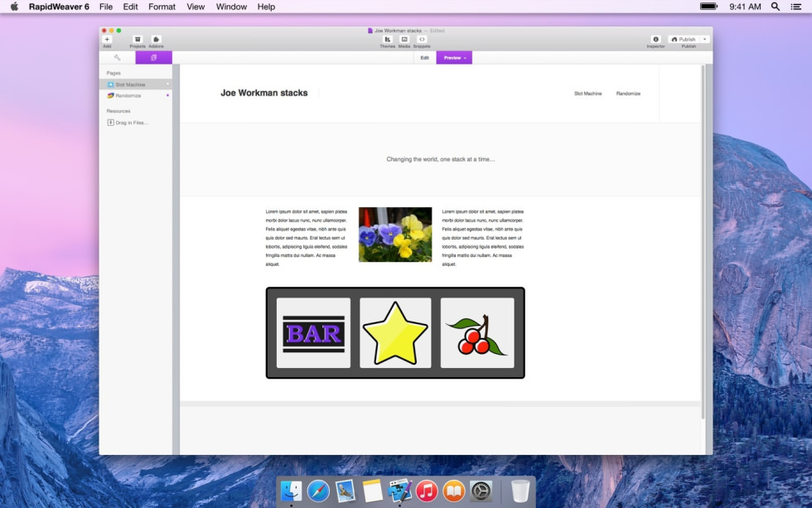
Task: Click the yellow star slot reel
Action: click(x=395, y=333)
